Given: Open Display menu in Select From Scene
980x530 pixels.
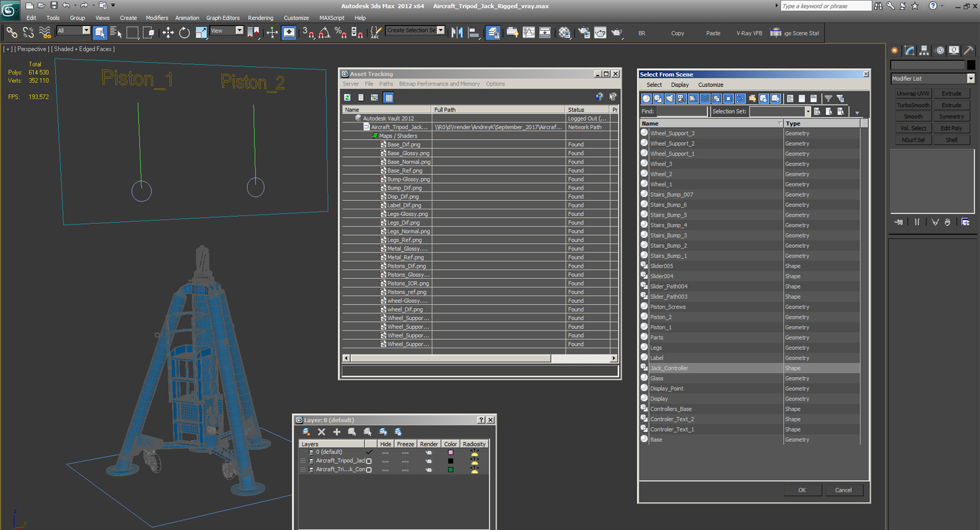Looking at the screenshot, I should pyautogui.click(x=679, y=85).
